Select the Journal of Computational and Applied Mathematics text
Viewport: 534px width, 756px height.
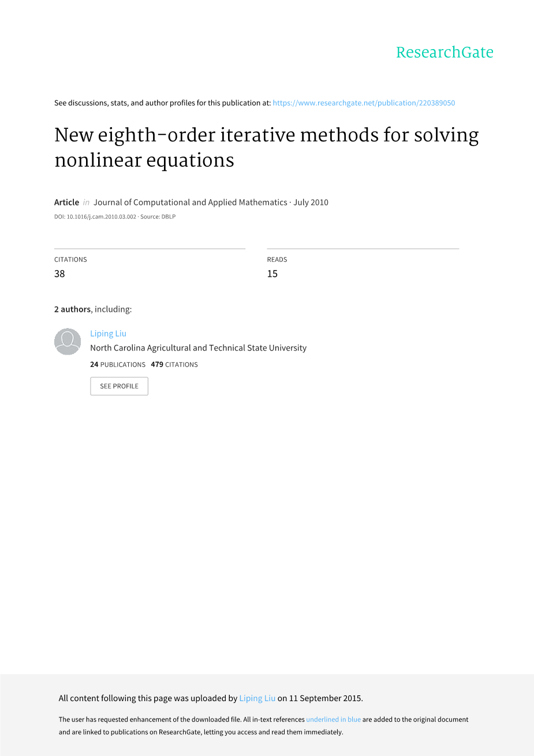pyautogui.click(x=190, y=202)
